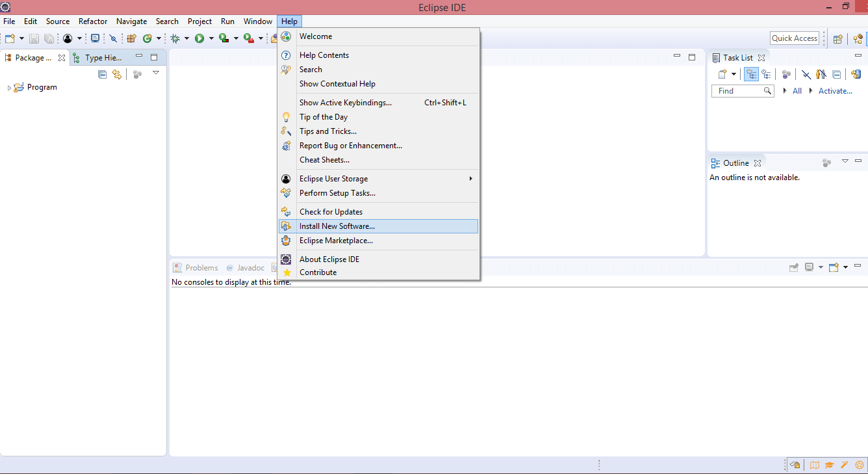
Task: Open the Window menu
Action: click(x=258, y=21)
